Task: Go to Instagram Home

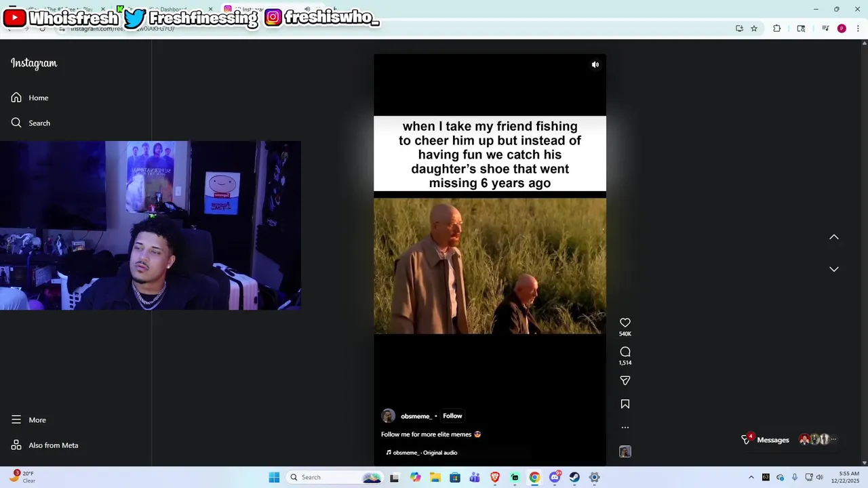Action: tap(30, 98)
